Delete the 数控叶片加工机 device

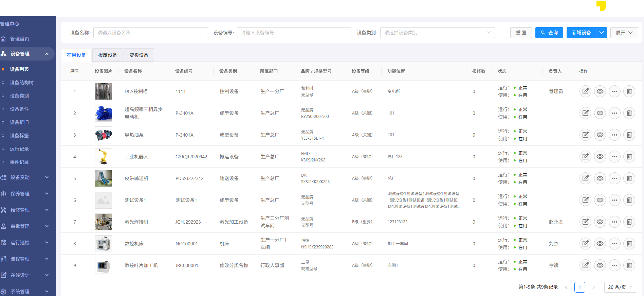click(629, 265)
